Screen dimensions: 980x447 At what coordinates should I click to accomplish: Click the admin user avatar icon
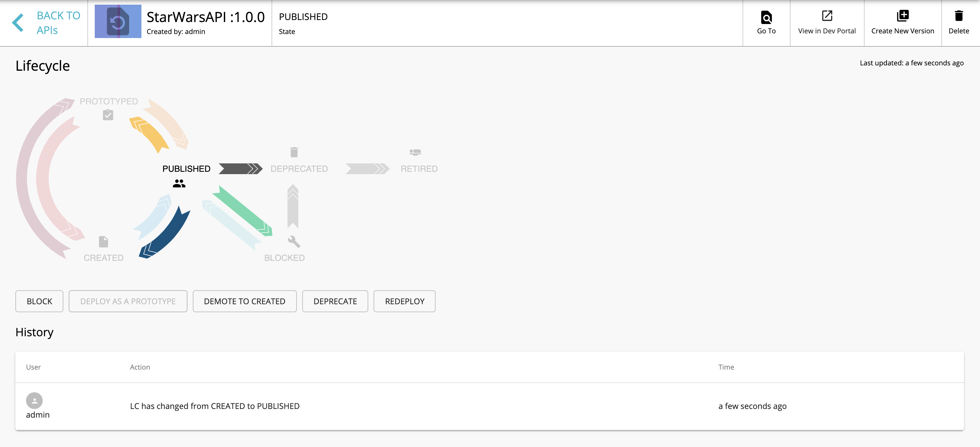34,400
